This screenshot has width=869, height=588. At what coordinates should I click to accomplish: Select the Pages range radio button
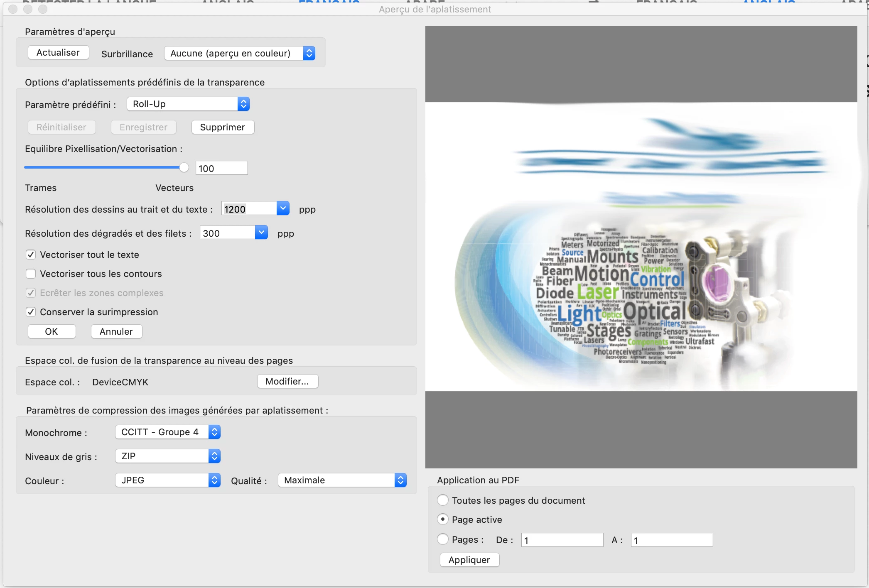[443, 539]
